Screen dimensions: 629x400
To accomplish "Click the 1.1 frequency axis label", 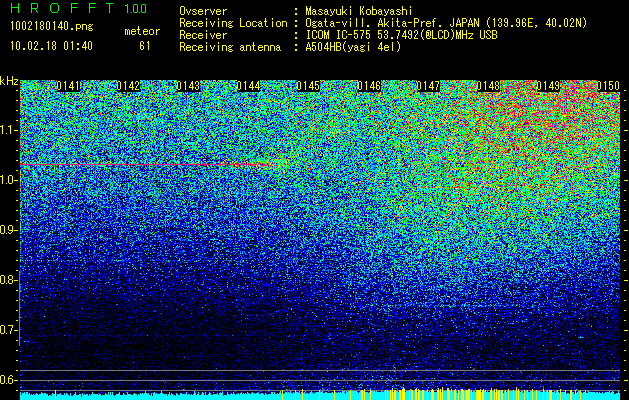I will pos(8,130).
